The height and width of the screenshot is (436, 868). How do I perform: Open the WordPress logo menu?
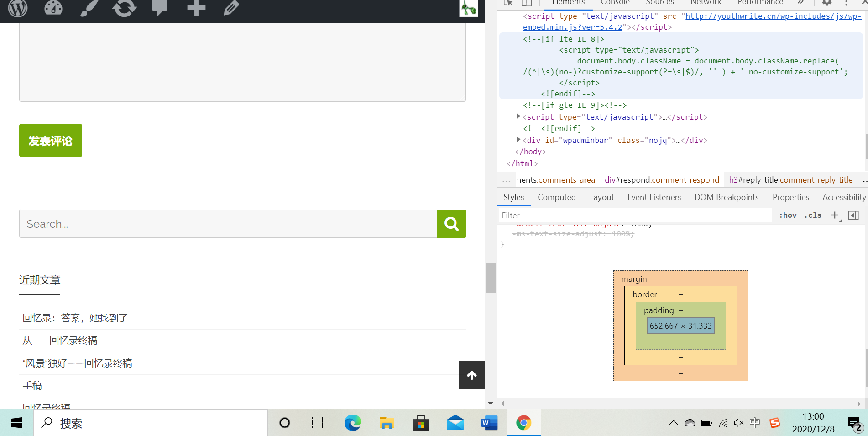[18, 8]
